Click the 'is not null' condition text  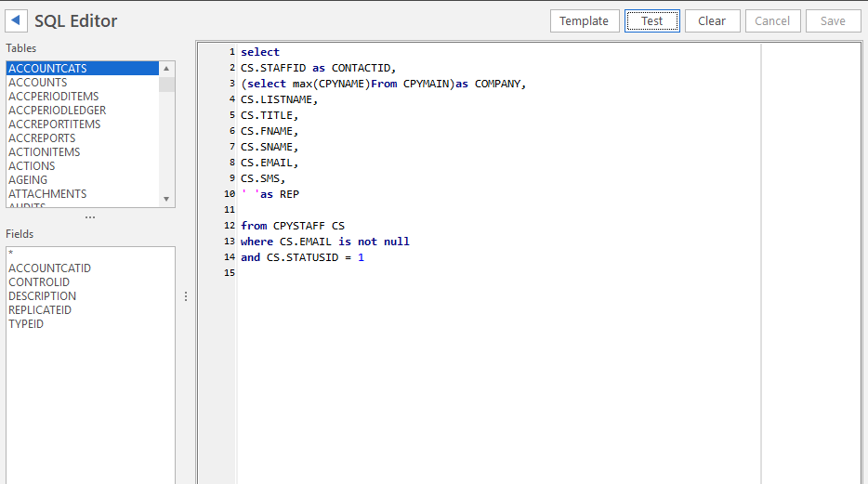coord(375,242)
